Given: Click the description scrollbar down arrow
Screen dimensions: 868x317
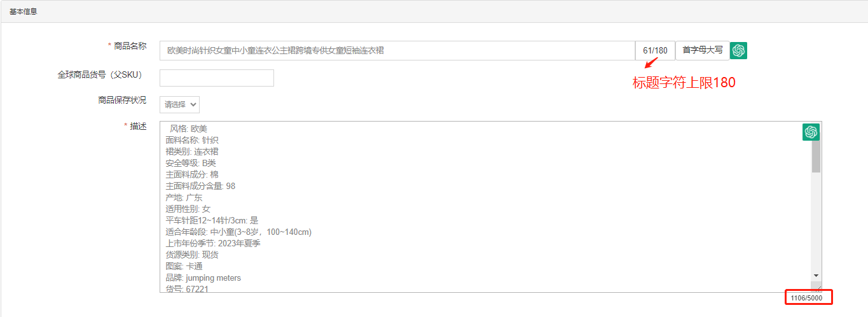Looking at the screenshot, I should [816, 275].
